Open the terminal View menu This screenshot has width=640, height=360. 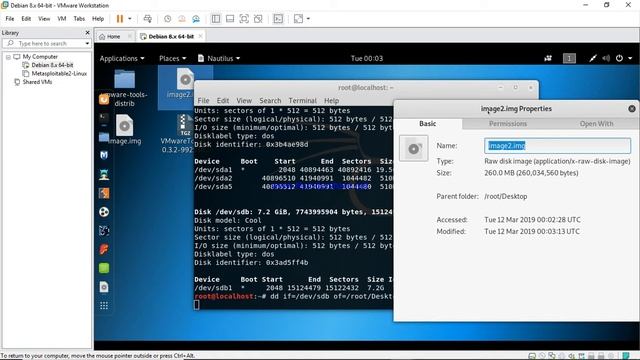click(244, 100)
